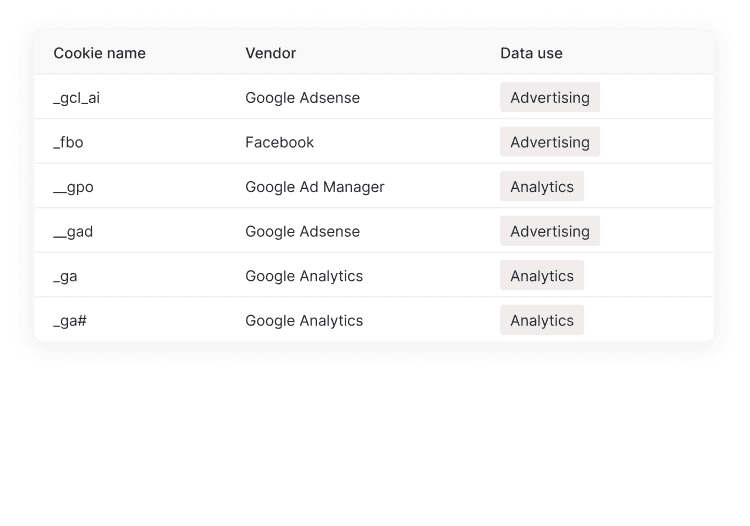Click the Facebook vendor cell
The height and width of the screenshot is (526, 750).
pyautogui.click(x=279, y=142)
